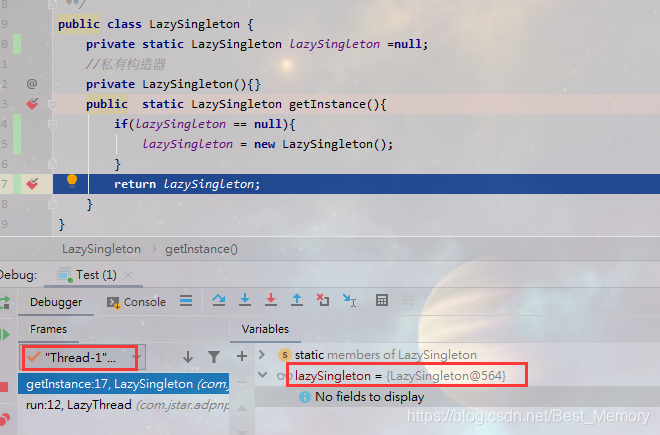Image resolution: width=660 pixels, height=435 pixels.
Task: Click Rerun Test icon in debug sidebar
Action: 5,302
